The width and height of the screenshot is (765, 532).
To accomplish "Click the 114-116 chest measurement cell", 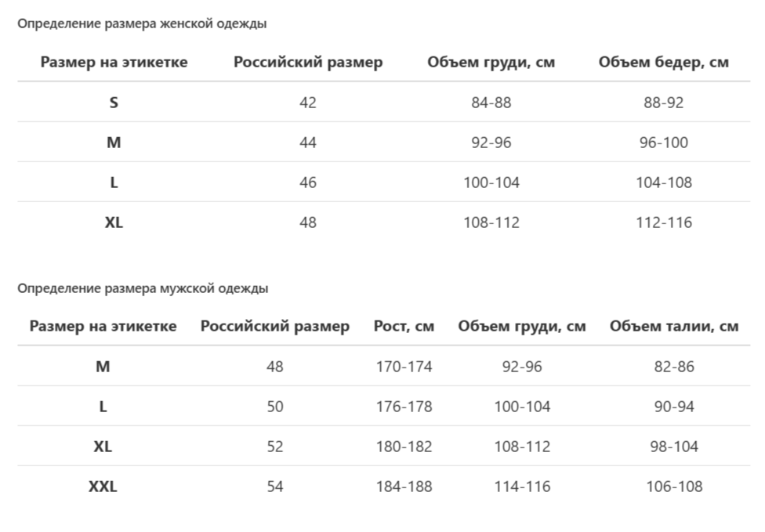I will (x=522, y=487).
